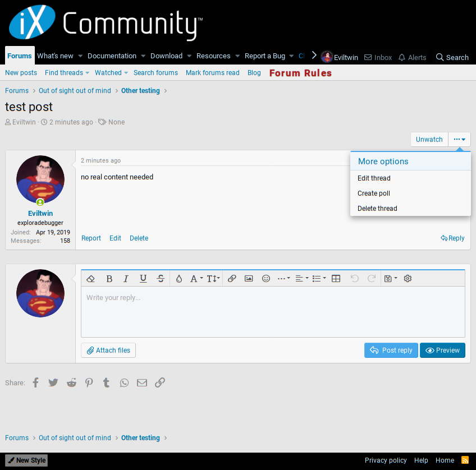Image resolution: width=476 pixels, height=470 pixels.
Task: Open Forum Rules link
Action: tap(300, 73)
